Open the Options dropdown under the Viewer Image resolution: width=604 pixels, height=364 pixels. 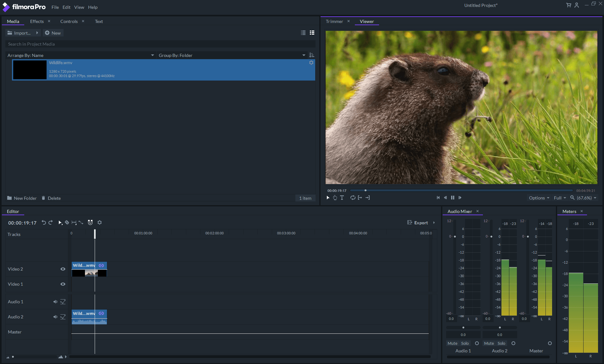click(x=539, y=198)
